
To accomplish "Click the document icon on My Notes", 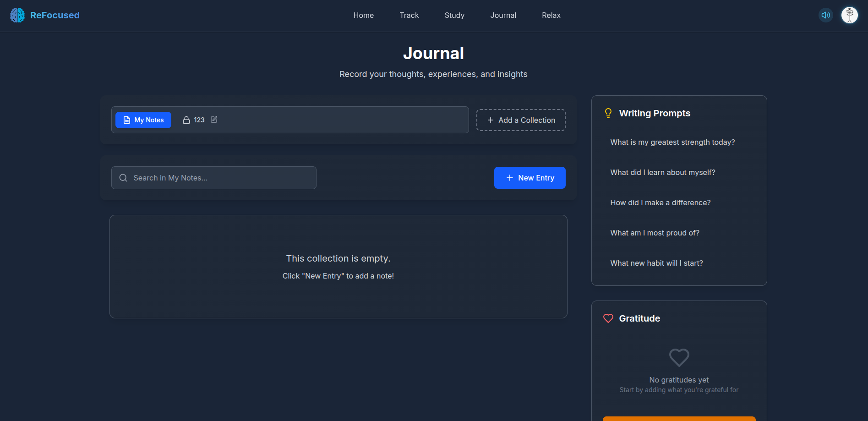I will (127, 120).
